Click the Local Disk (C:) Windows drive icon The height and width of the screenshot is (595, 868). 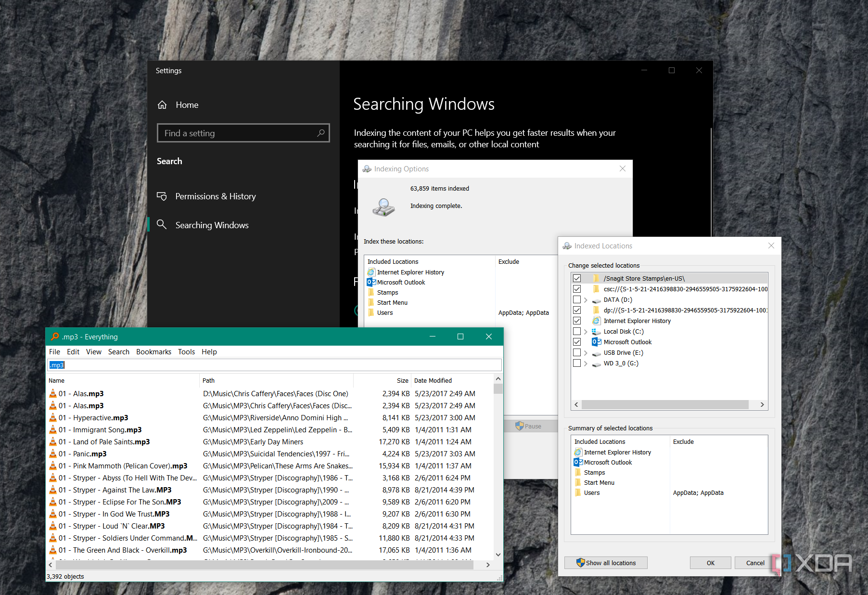click(596, 332)
